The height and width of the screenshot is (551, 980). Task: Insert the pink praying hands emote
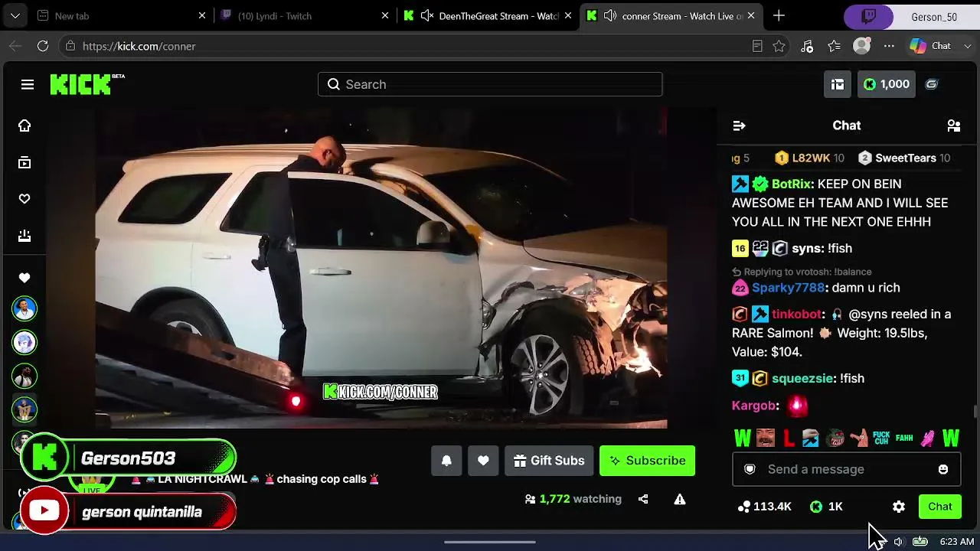(928, 439)
